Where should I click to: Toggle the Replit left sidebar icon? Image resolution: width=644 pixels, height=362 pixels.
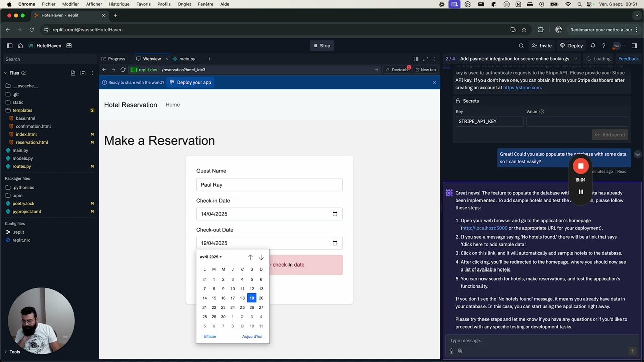pyautogui.click(x=9, y=46)
